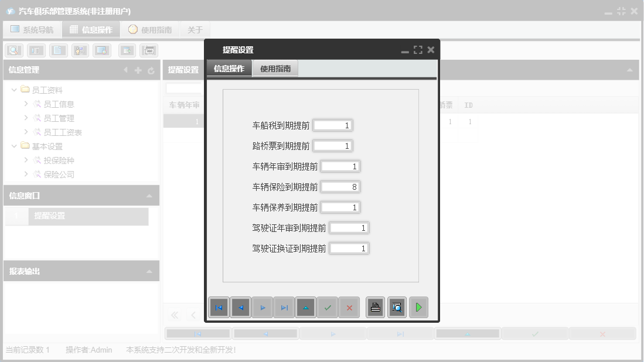The width and height of the screenshot is (644, 362).
Task: Click the monitor with disc icon
Action: [102, 50]
